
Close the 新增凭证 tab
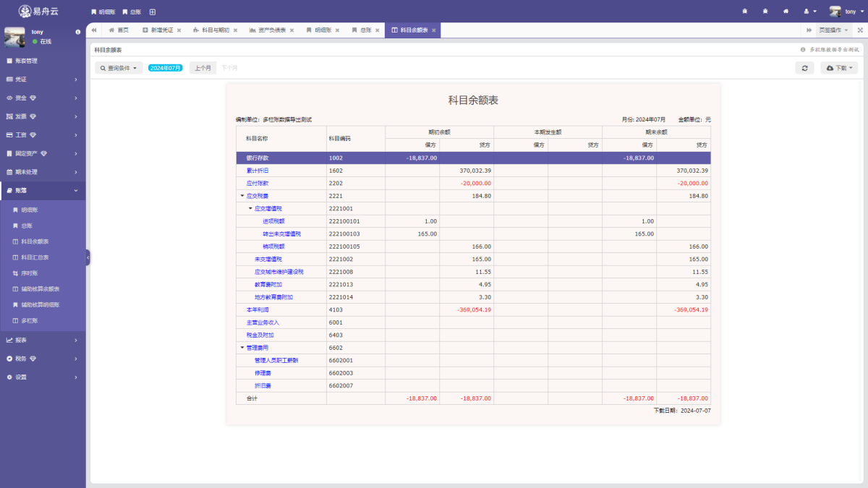pyautogui.click(x=178, y=30)
